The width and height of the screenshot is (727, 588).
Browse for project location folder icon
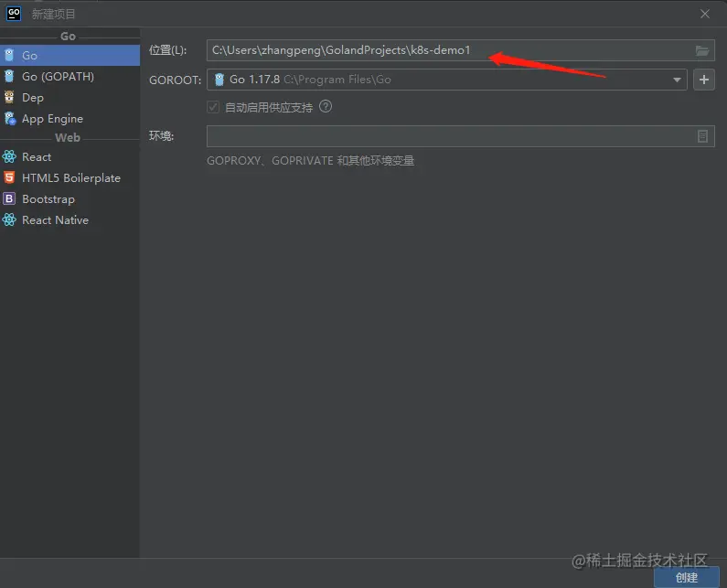pos(702,50)
